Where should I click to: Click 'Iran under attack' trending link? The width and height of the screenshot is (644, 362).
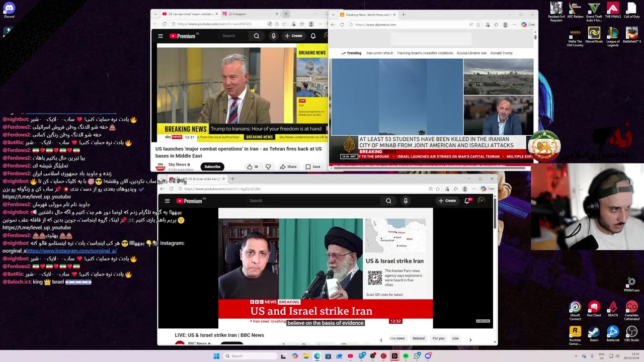[379, 53]
